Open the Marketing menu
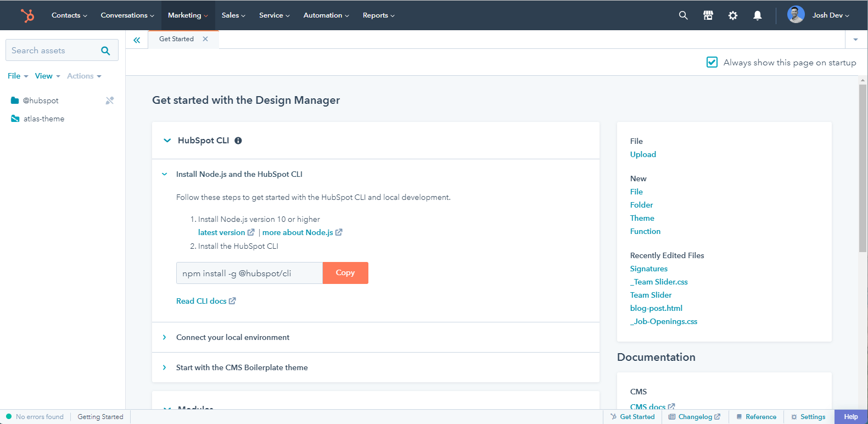This screenshot has width=868, height=424. click(188, 15)
